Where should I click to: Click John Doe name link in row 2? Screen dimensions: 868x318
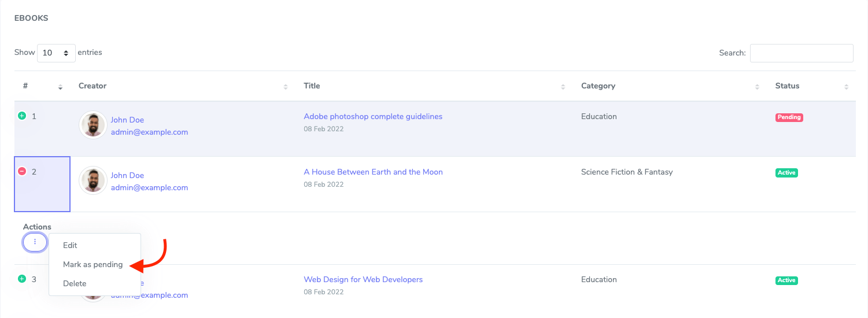[x=127, y=175]
